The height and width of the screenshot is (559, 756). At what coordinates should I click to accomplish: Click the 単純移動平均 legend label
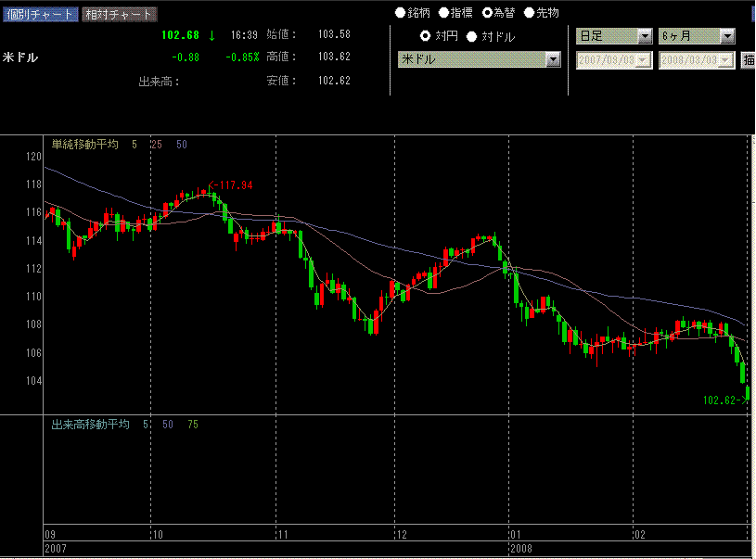pyautogui.click(x=85, y=145)
